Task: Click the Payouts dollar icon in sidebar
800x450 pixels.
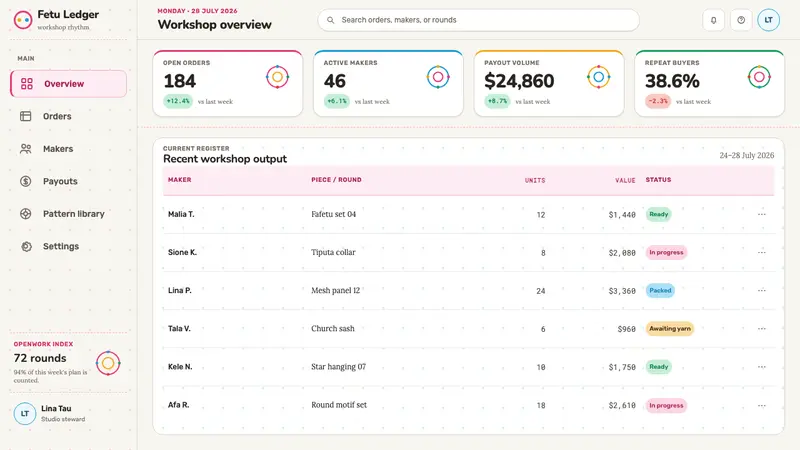Action: point(26,181)
